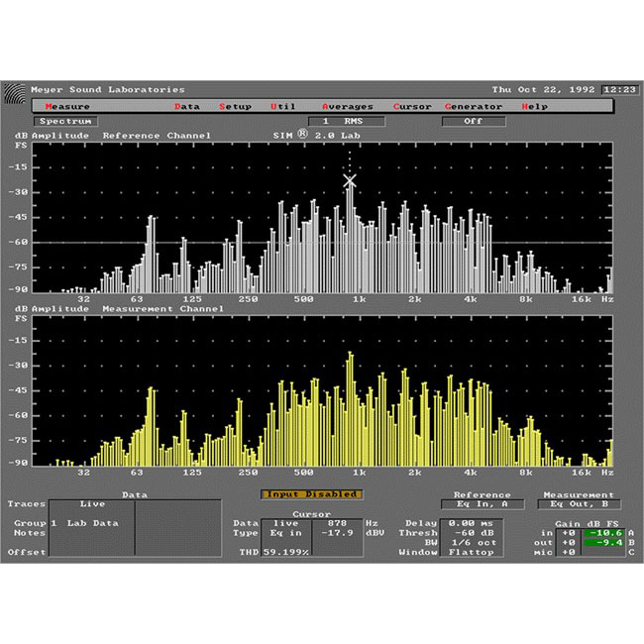Click the mic gain +0 value

[x=569, y=552]
